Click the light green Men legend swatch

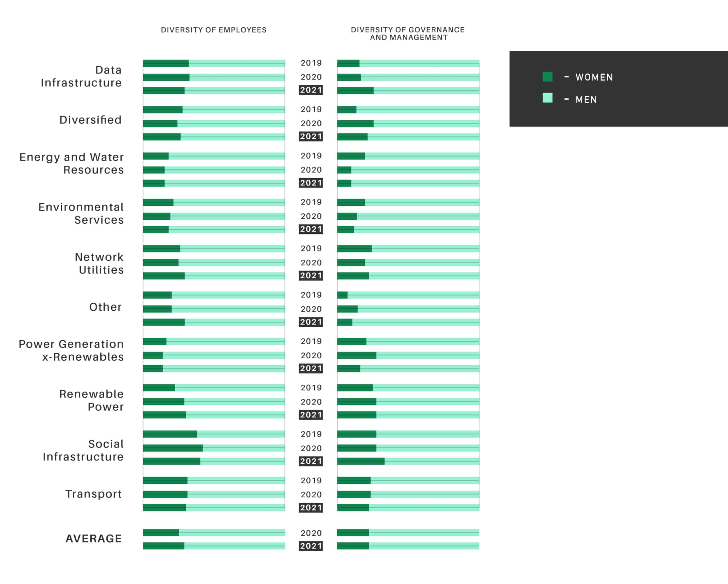pos(547,98)
